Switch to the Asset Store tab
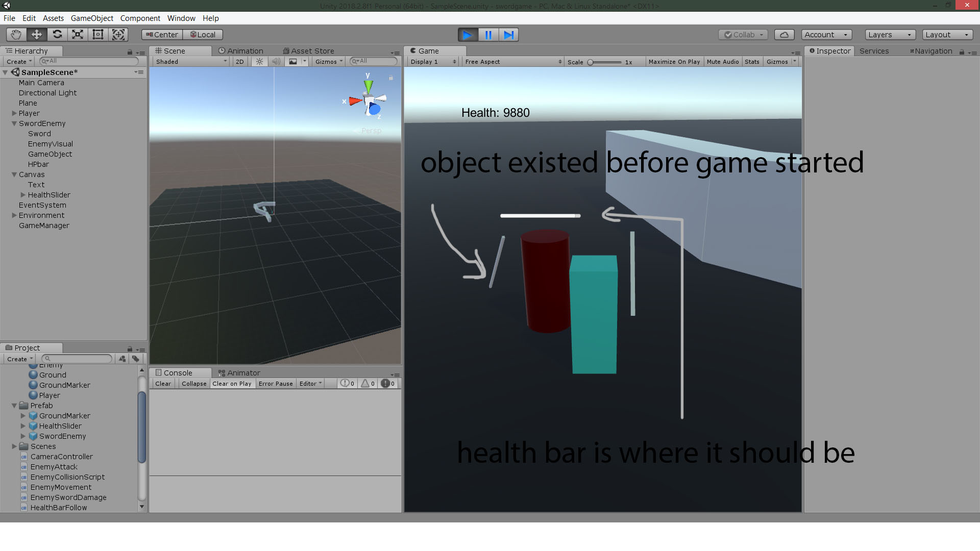 (x=309, y=51)
